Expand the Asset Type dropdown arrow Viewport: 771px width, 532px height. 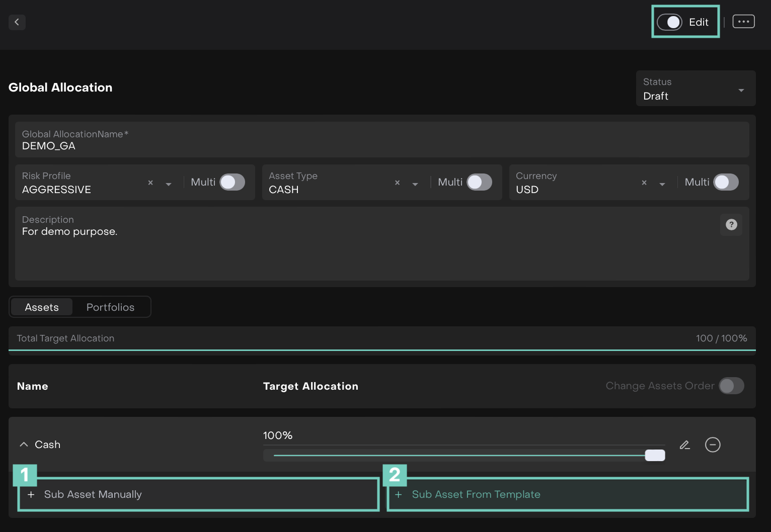415,184
